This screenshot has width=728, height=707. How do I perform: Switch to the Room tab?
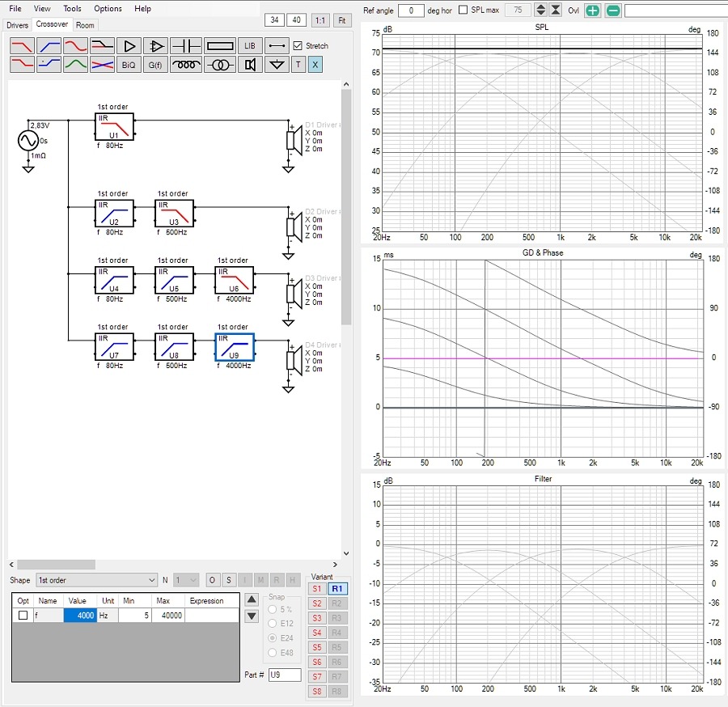(85, 25)
